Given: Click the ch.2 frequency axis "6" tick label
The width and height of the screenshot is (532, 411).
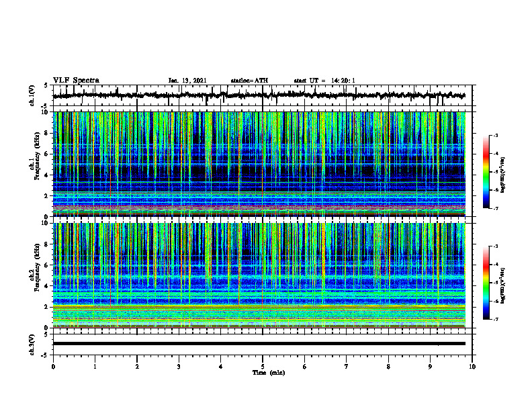Looking at the screenshot, I should pyautogui.click(x=48, y=265).
